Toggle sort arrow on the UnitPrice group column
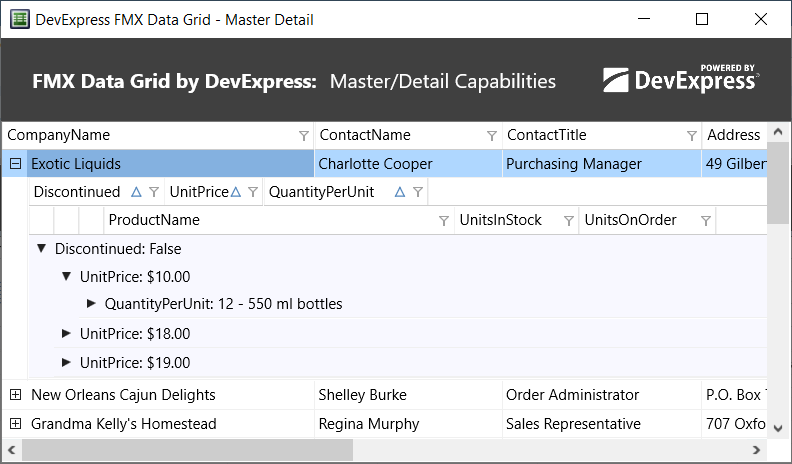The image size is (792, 464). coord(235,192)
